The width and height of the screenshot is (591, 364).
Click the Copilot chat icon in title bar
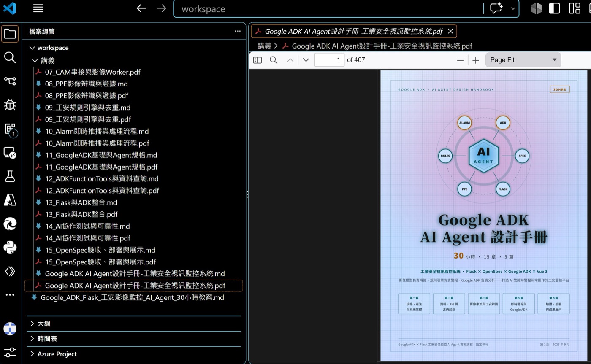click(x=496, y=8)
